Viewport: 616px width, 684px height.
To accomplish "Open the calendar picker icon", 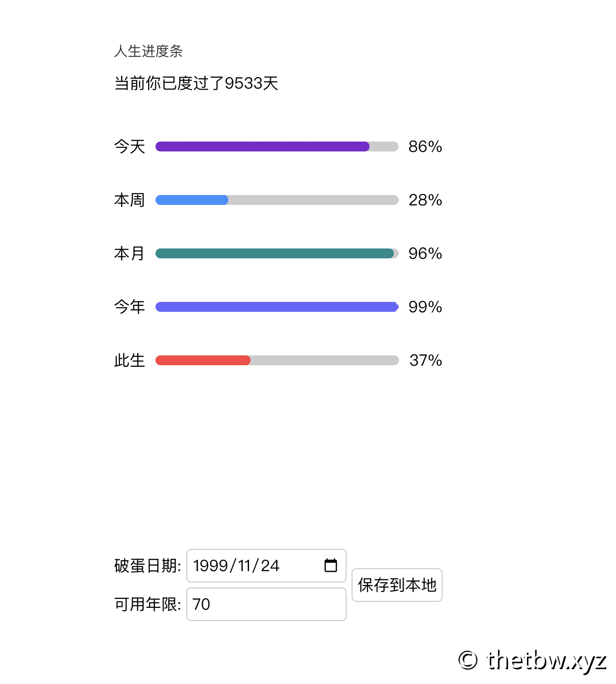I will (330, 565).
